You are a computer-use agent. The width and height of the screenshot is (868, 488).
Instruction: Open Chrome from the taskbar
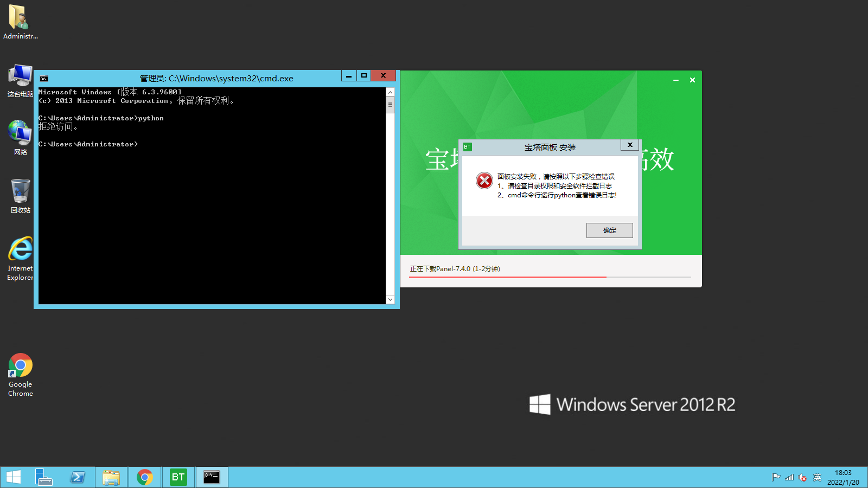[x=145, y=477]
